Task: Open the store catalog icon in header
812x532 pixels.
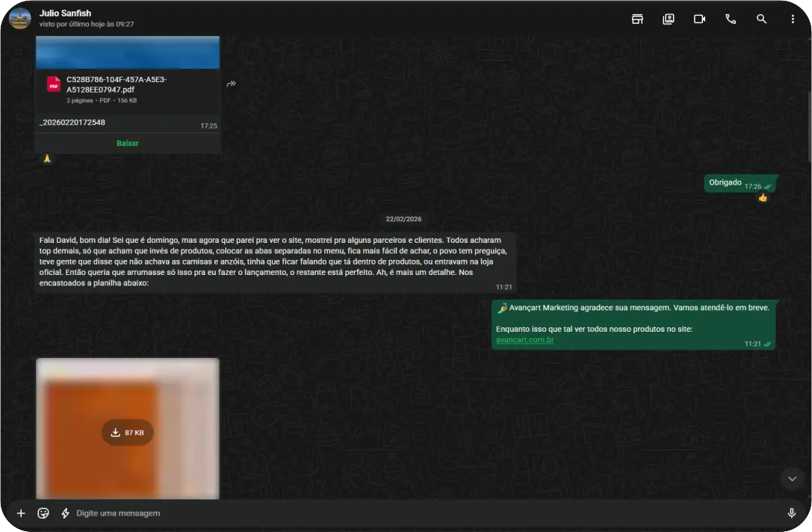Action: pos(637,19)
